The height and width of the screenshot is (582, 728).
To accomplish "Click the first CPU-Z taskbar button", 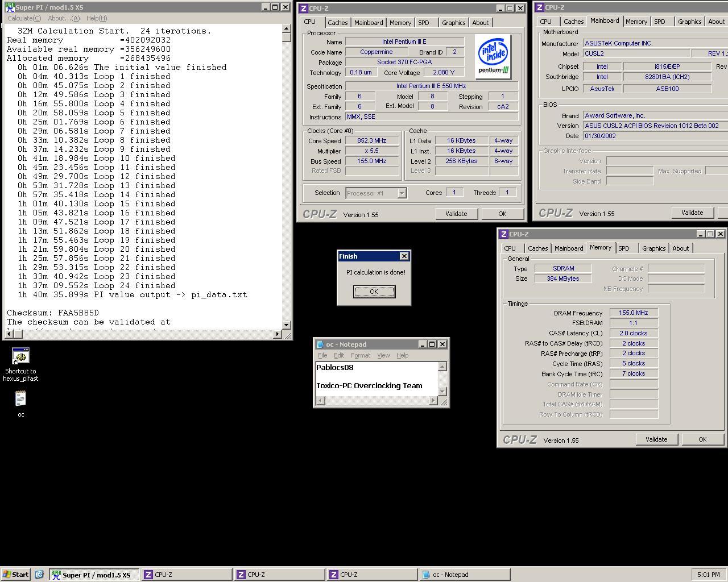I will pyautogui.click(x=187, y=575).
